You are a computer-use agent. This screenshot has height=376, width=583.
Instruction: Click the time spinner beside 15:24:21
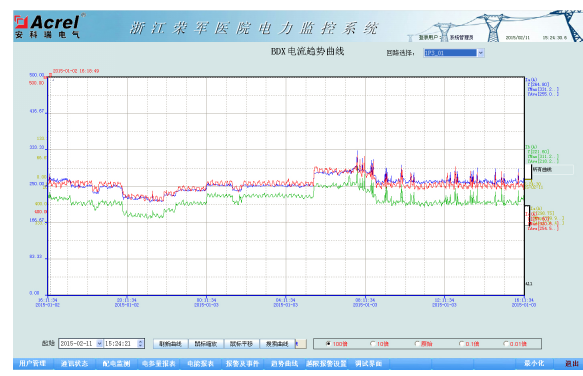tap(140, 344)
